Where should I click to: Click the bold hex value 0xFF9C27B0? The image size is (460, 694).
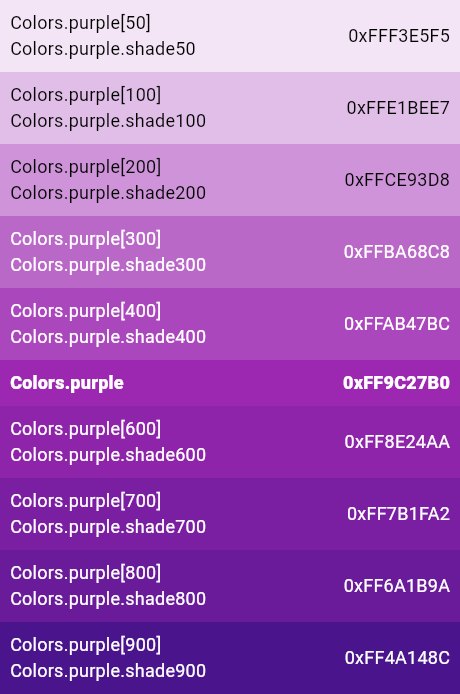coord(396,383)
